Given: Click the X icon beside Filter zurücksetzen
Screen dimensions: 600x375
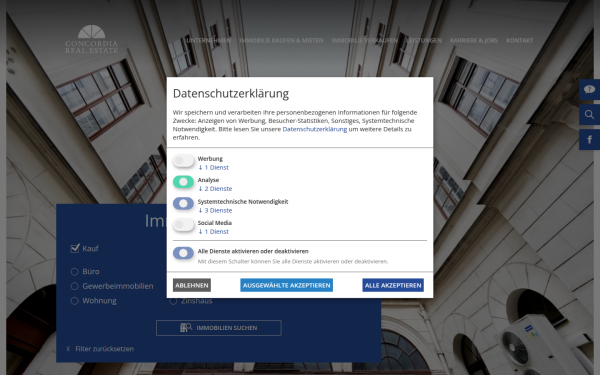Looking at the screenshot, I should coord(68,349).
